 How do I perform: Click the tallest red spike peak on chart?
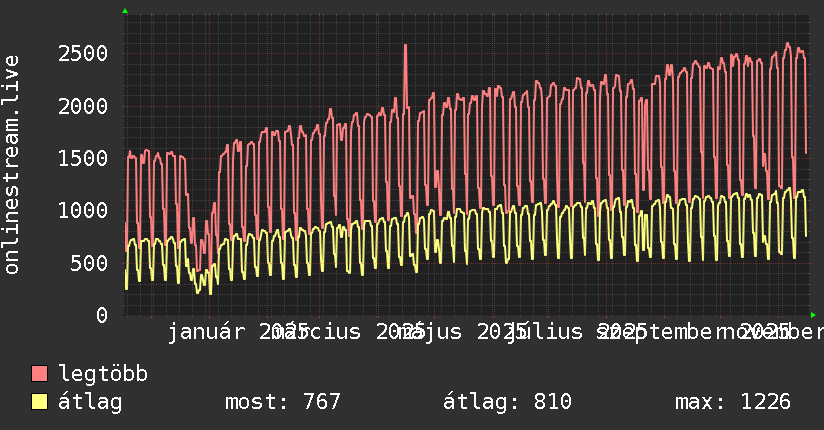[x=405, y=45]
